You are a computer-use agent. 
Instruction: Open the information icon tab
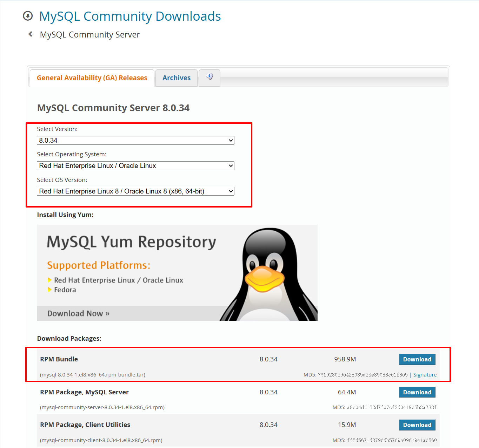(x=209, y=77)
